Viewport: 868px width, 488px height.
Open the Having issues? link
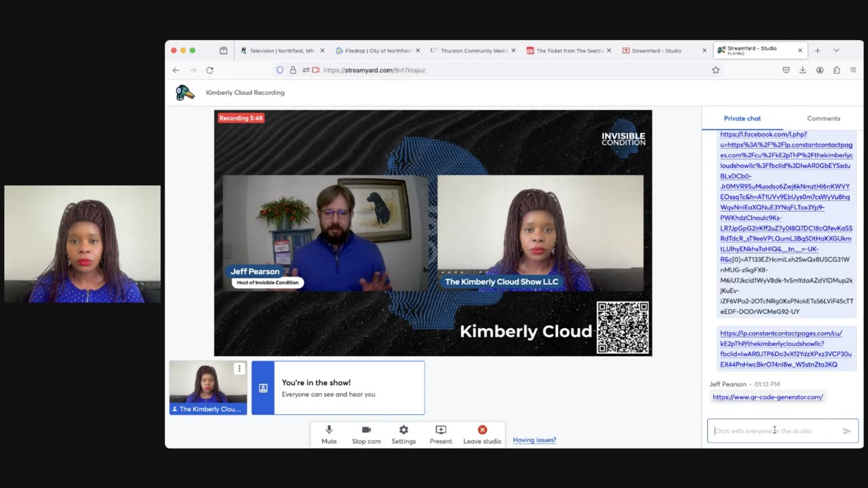(534, 440)
